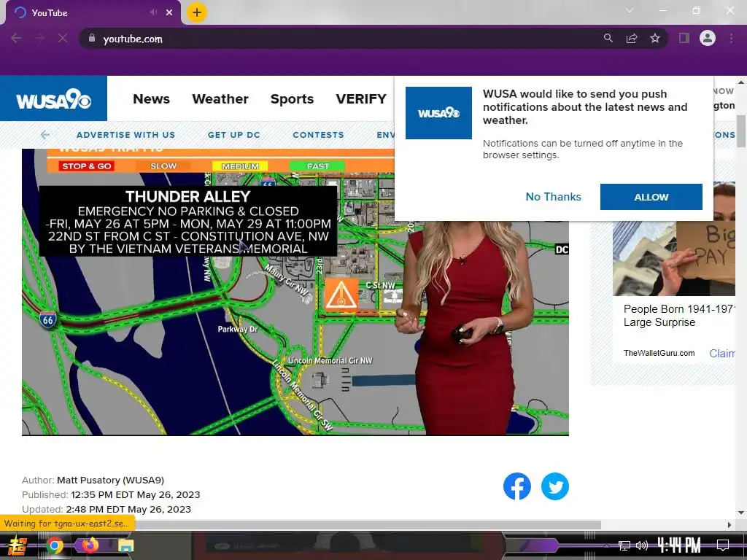Open the notification center icon

[723, 545]
